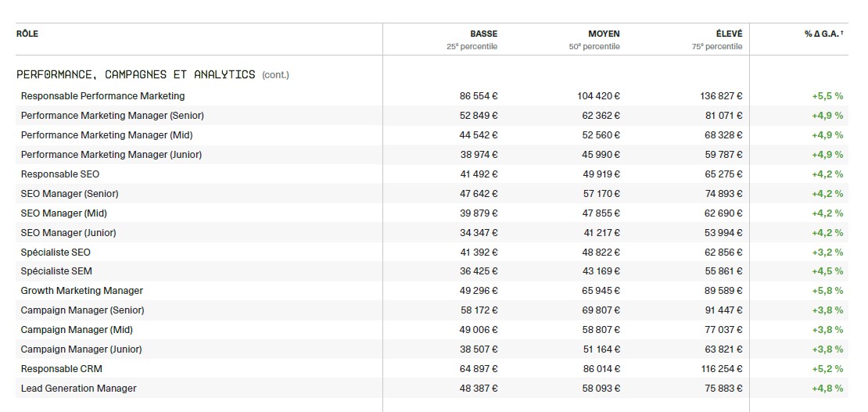This screenshot has height=412, width=868.
Task: Click the ÉLEVÉ column header
Action: click(x=728, y=34)
